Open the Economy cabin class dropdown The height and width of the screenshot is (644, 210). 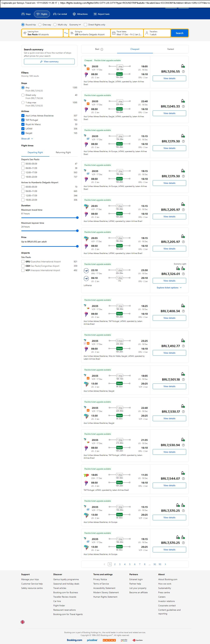75,25
